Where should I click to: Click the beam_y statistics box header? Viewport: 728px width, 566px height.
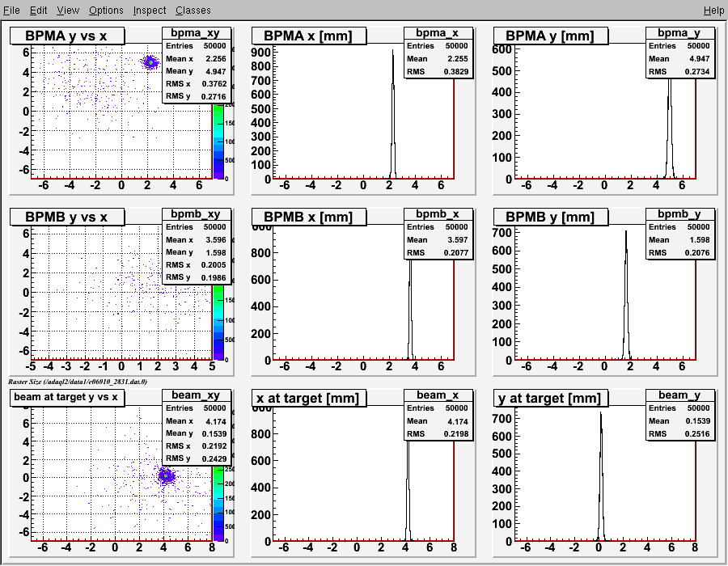point(679,395)
